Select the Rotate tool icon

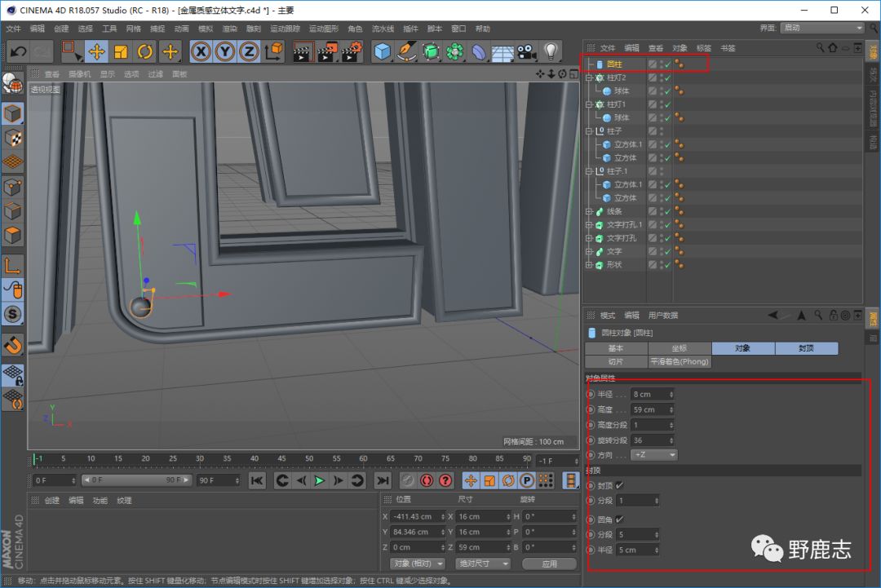coord(145,52)
